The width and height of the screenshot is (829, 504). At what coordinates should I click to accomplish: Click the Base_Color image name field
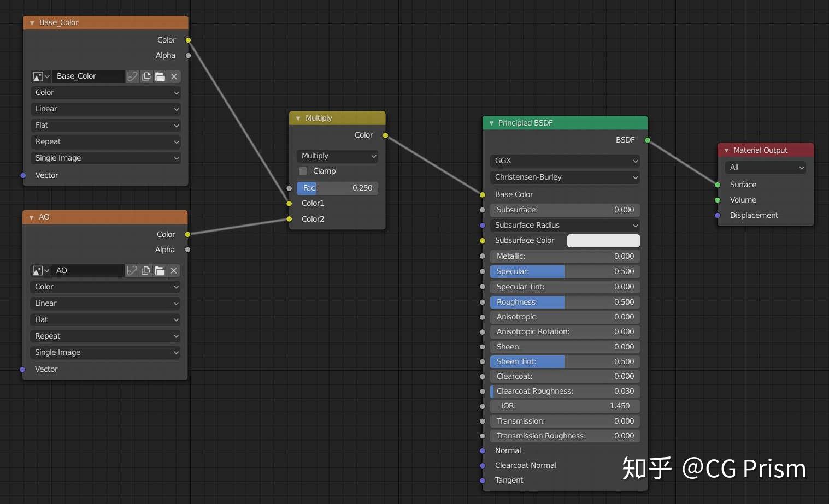tap(89, 76)
